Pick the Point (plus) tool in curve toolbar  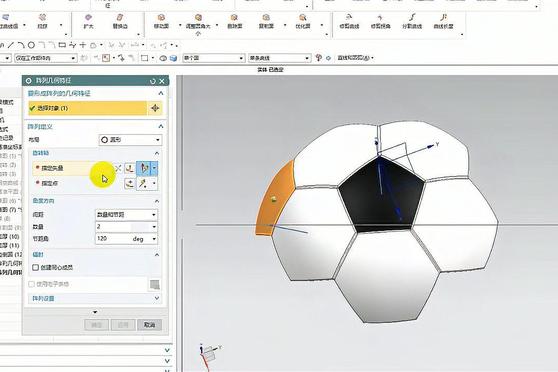tap(83, 45)
